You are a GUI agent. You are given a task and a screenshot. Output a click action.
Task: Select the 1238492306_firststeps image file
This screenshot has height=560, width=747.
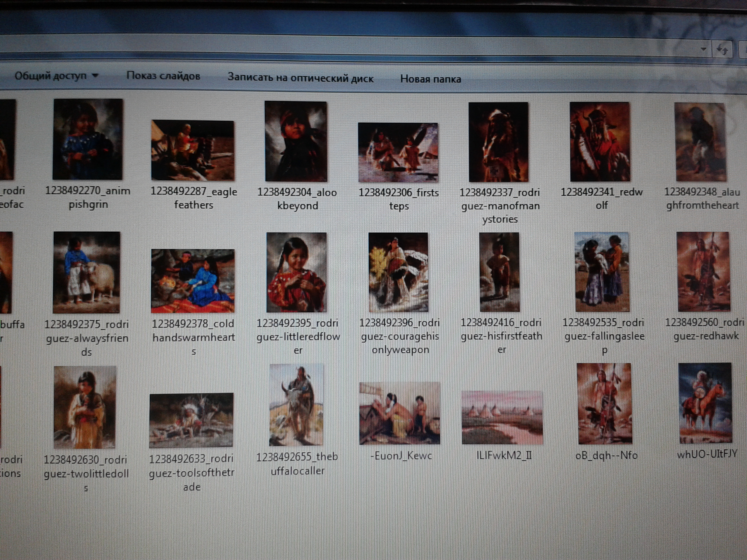click(x=398, y=152)
